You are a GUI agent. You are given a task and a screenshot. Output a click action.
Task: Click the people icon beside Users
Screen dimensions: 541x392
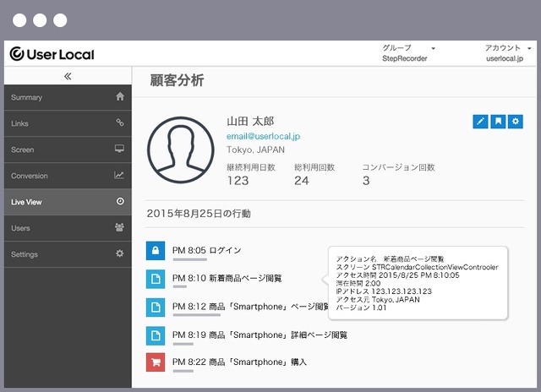119,227
